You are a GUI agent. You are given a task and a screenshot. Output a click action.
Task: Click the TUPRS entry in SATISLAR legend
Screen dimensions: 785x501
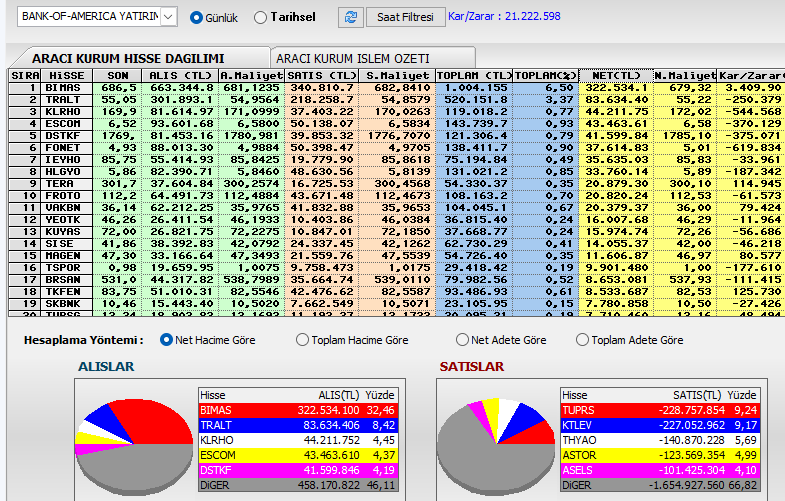pos(580,410)
